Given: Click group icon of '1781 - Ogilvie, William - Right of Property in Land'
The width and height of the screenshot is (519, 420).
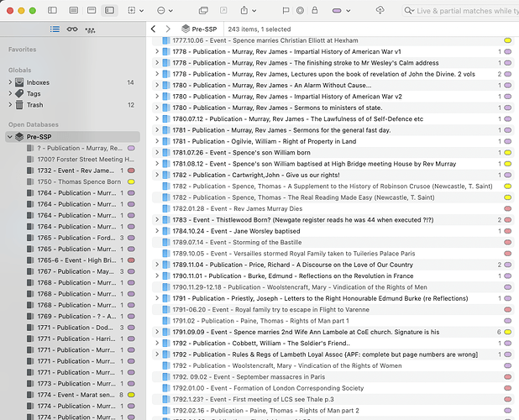Looking at the screenshot, I should coord(165,141).
